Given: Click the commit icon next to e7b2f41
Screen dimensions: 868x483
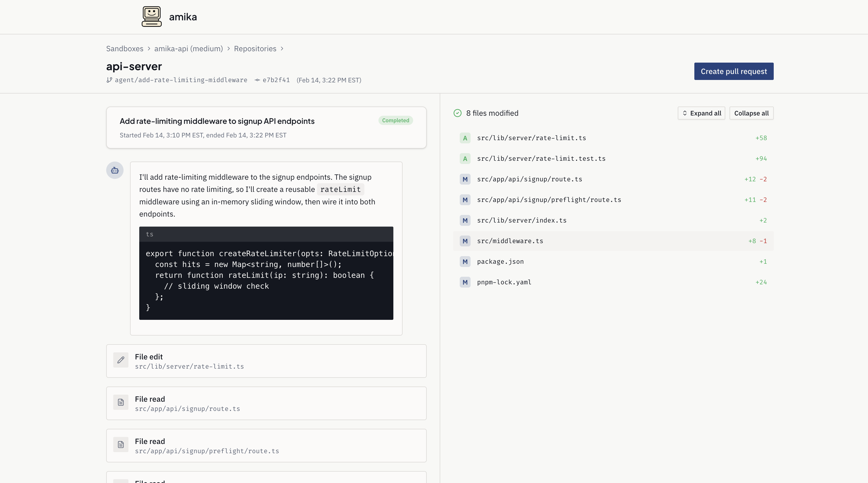Looking at the screenshot, I should coord(257,80).
